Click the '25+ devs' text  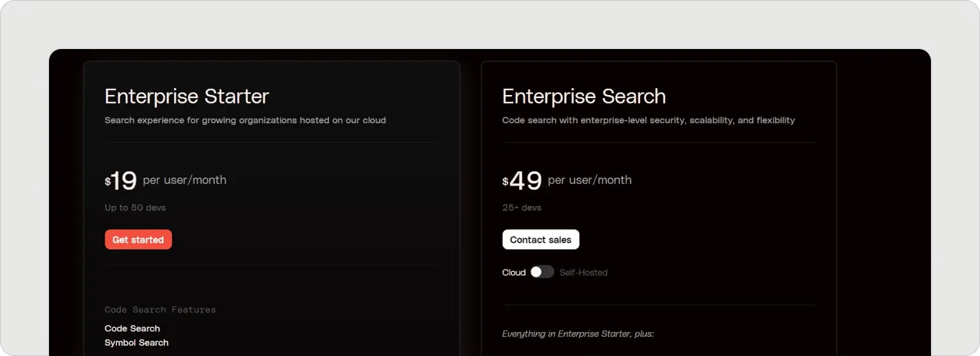[521, 208]
